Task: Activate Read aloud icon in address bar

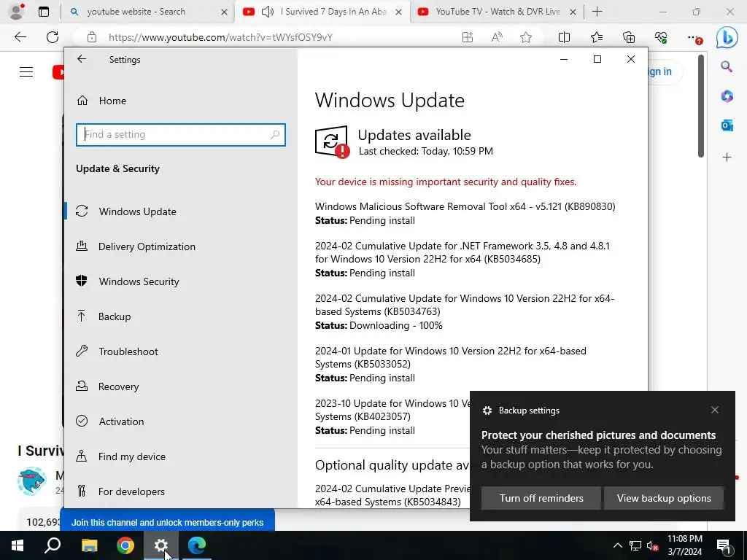Action: pos(496,37)
